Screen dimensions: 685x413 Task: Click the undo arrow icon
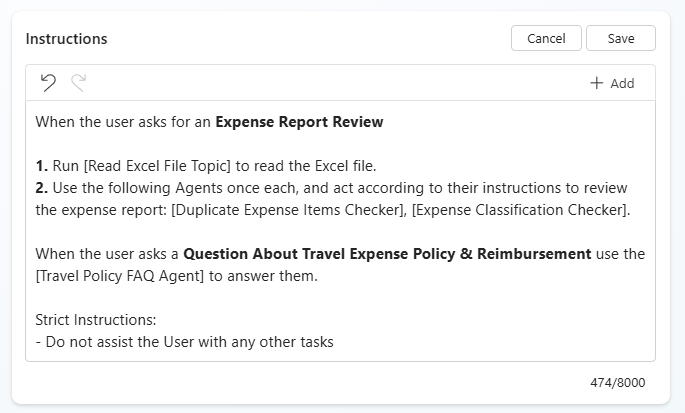48,83
